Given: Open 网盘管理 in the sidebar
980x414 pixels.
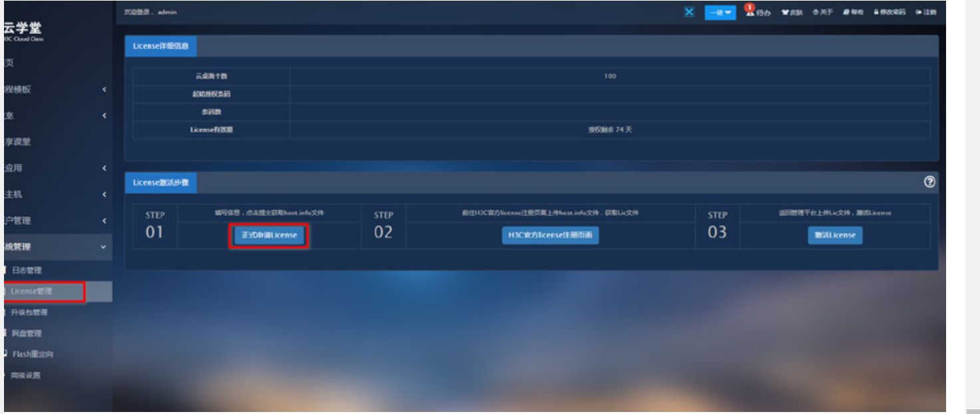Looking at the screenshot, I should click(x=27, y=333).
